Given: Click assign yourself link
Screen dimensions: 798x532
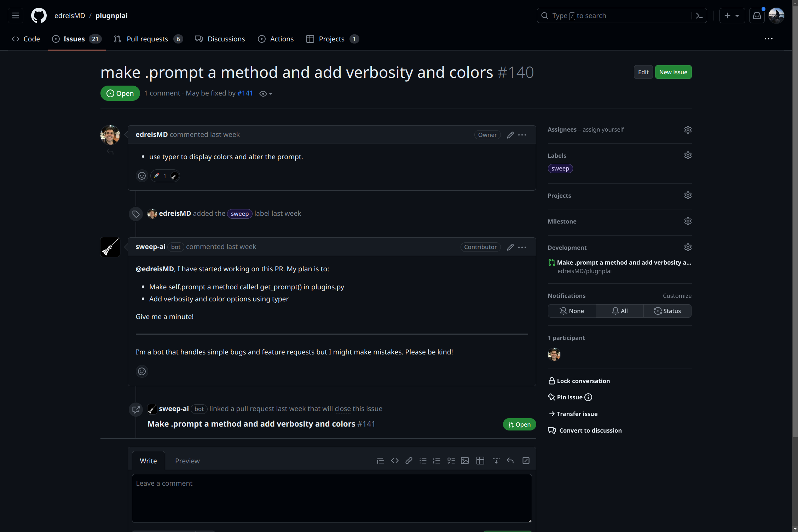Looking at the screenshot, I should coord(603,129).
